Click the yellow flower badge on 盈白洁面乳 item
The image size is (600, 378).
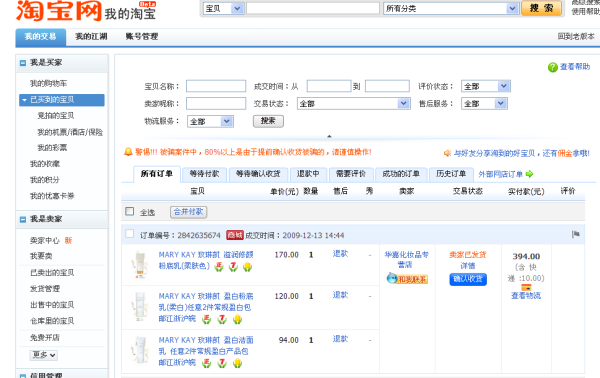(x=237, y=363)
